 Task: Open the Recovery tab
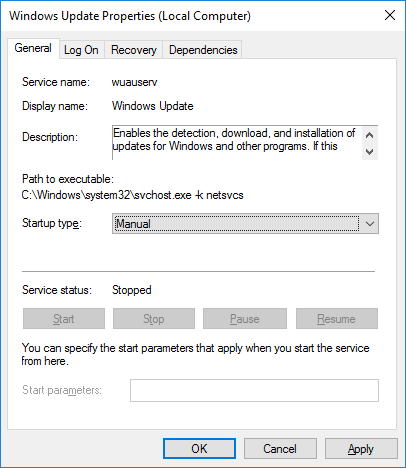pos(133,50)
